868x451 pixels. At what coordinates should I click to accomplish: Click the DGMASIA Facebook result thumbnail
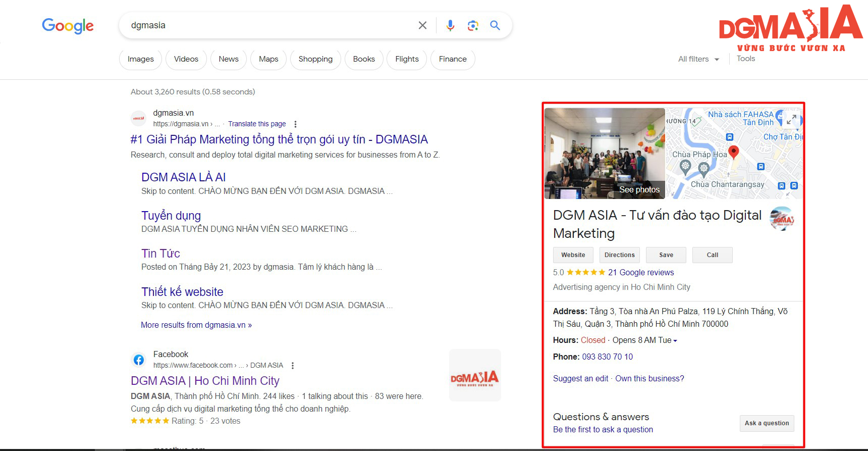click(x=475, y=375)
